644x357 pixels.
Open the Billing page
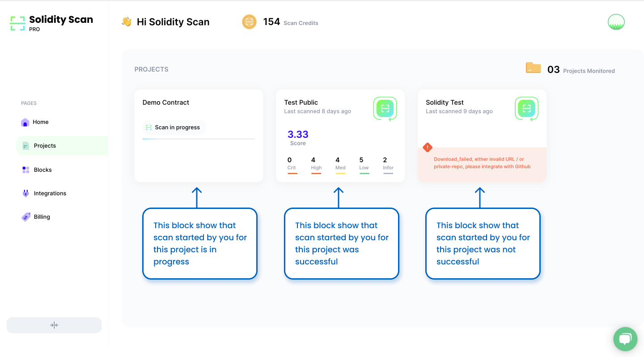tap(42, 217)
